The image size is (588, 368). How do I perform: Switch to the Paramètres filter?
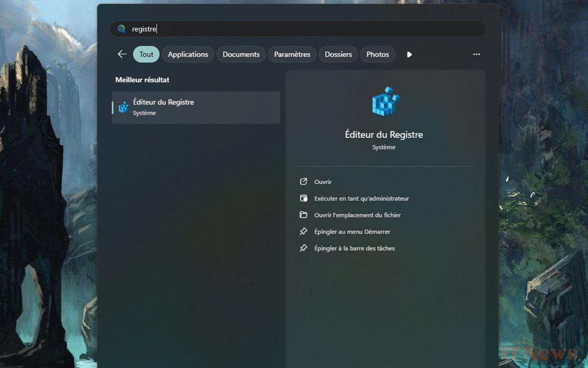[292, 54]
